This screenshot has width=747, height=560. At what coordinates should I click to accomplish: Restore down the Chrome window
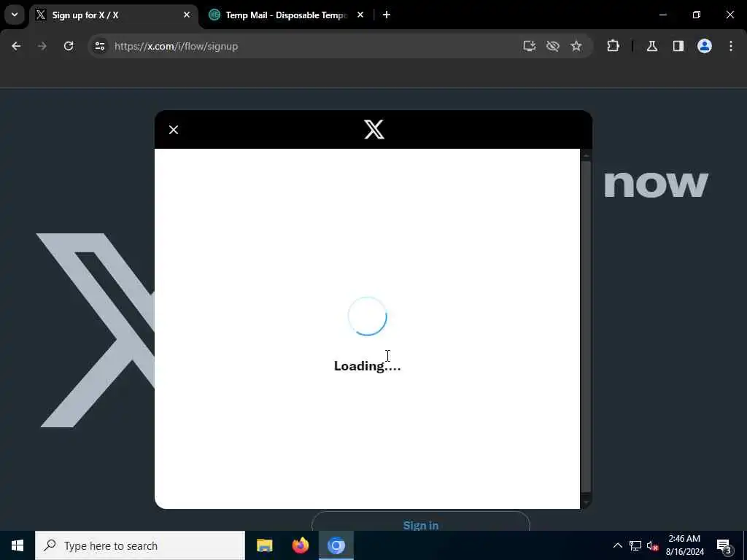(x=697, y=15)
